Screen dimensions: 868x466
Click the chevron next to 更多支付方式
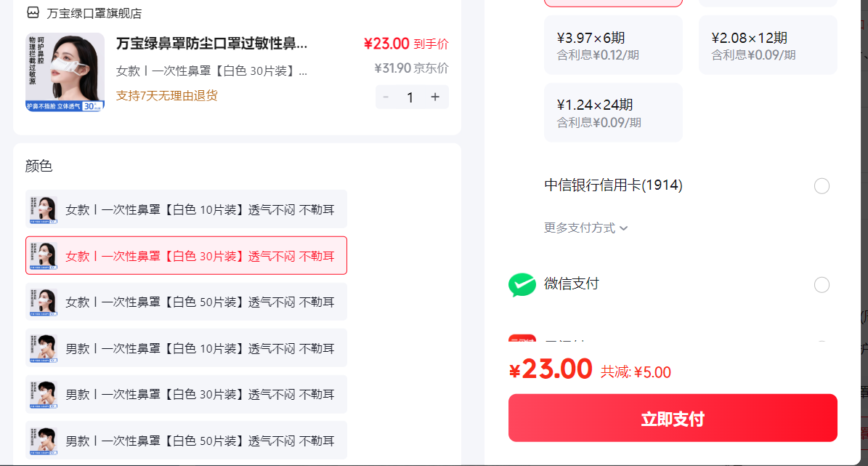[x=623, y=228]
